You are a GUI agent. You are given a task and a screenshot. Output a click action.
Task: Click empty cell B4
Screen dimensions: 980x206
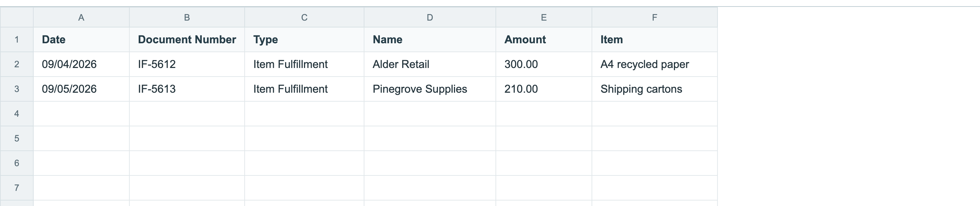click(x=187, y=114)
